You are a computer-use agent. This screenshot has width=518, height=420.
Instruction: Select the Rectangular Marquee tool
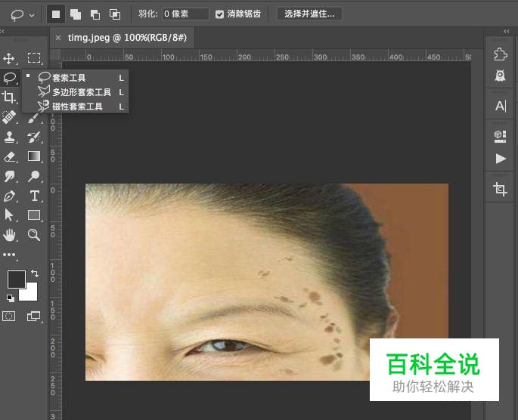pos(34,58)
